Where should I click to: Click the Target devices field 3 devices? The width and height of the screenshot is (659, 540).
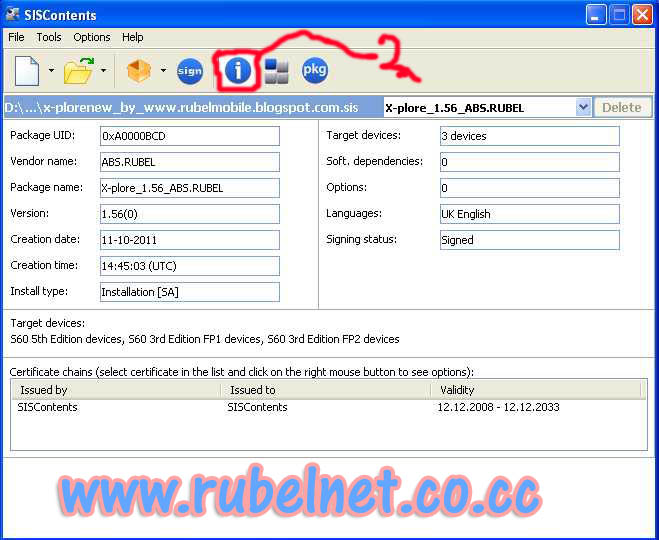(530, 136)
